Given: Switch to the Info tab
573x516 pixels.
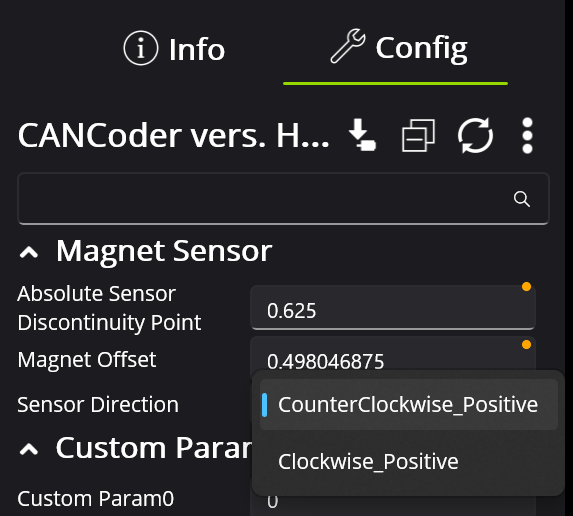Looking at the screenshot, I should click(174, 49).
